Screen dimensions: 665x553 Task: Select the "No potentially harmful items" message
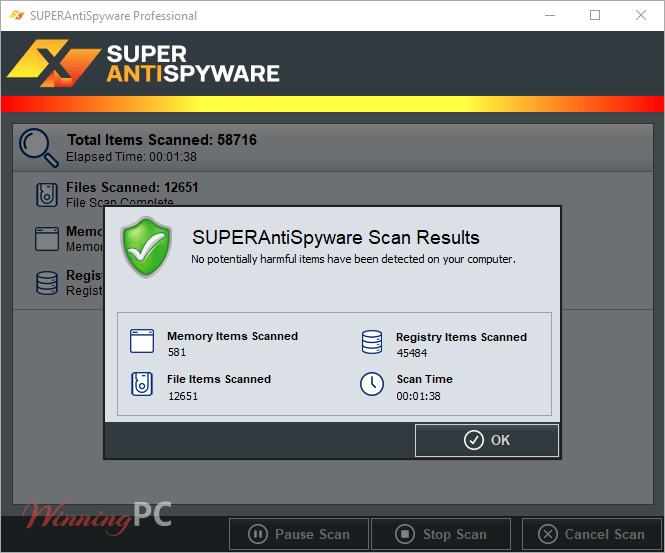coord(353,259)
